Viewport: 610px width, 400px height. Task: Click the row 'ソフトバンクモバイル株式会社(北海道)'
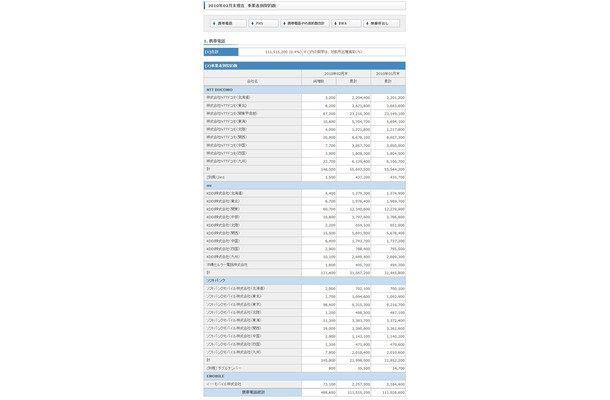305,289
